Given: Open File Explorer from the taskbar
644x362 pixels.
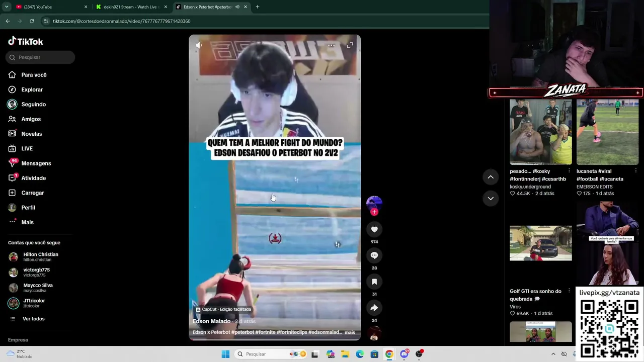Looking at the screenshot, I should [x=345, y=354].
